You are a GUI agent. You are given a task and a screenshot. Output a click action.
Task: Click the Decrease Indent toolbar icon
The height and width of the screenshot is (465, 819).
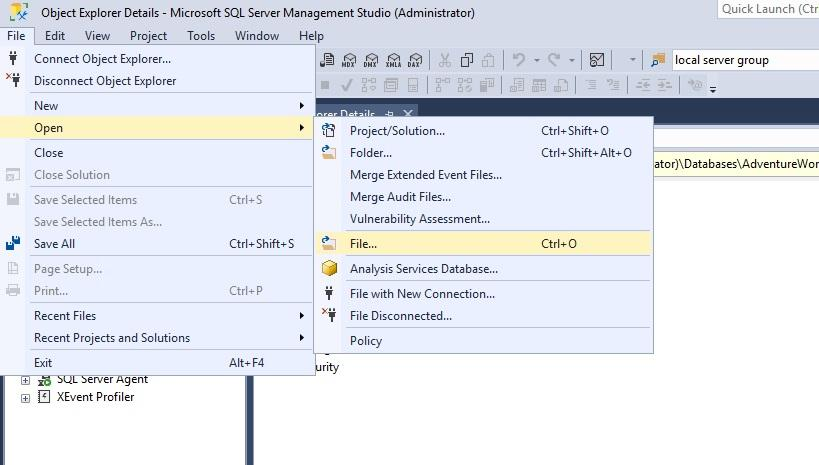click(x=643, y=85)
